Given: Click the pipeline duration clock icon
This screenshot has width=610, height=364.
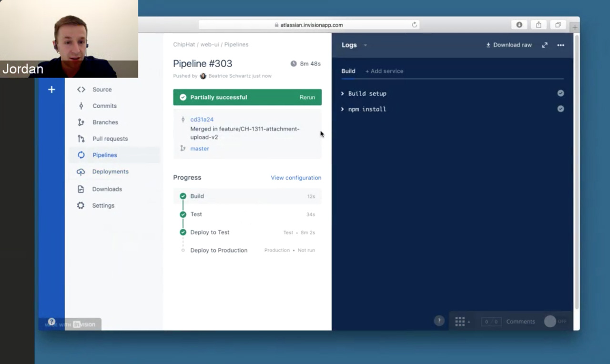Looking at the screenshot, I should pyautogui.click(x=294, y=64).
